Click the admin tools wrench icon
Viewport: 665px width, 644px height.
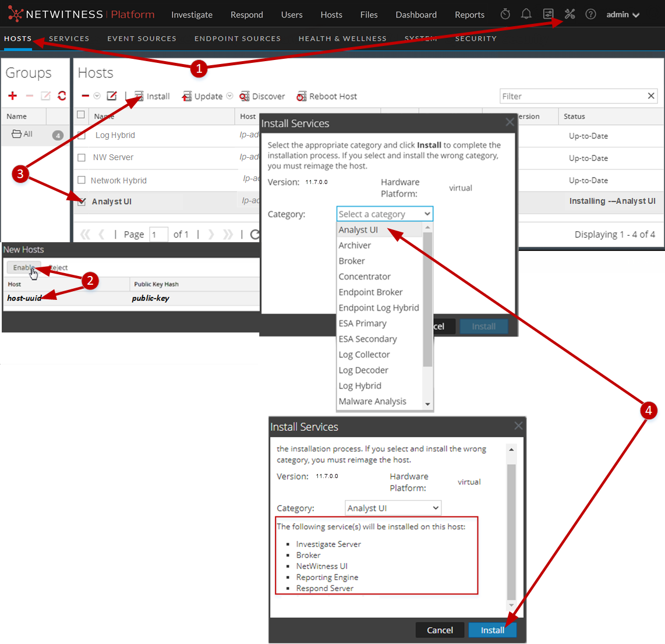click(570, 14)
